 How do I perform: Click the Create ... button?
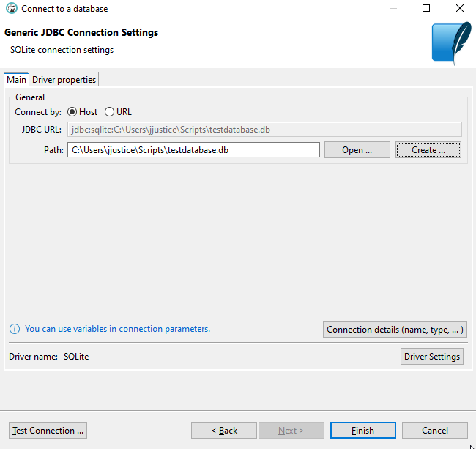pyautogui.click(x=428, y=150)
